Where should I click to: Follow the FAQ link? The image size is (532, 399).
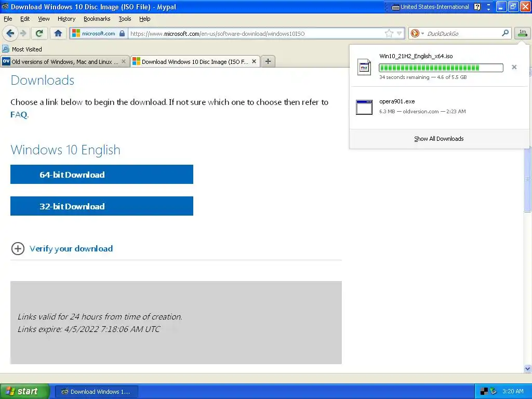[19, 114]
